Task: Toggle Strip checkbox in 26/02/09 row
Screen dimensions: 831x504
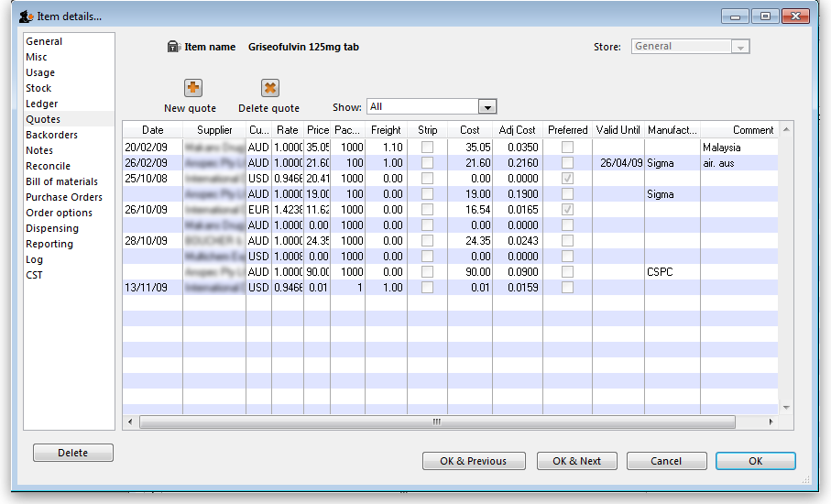Action: point(427,163)
